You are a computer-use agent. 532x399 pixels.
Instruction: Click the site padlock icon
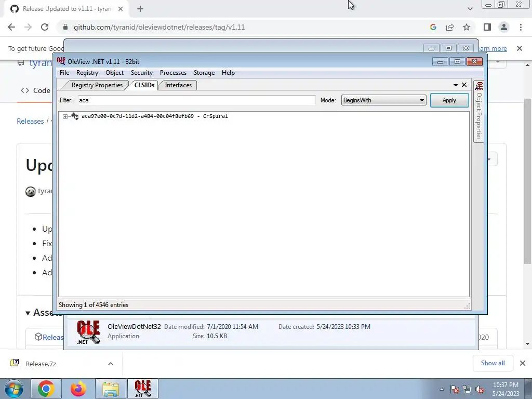pos(65,27)
